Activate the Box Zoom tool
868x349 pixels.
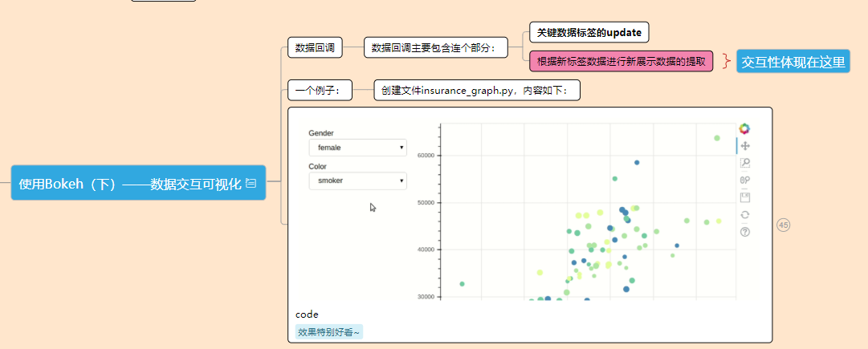click(745, 163)
